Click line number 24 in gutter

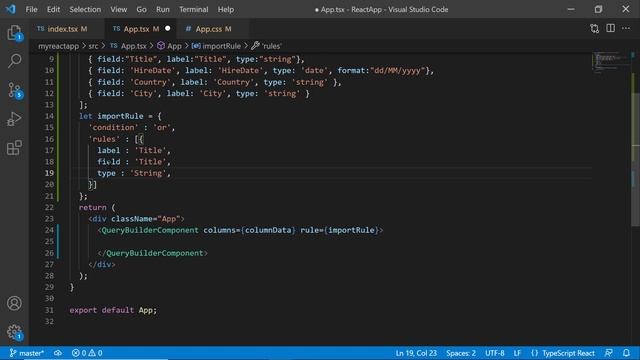coord(49,230)
